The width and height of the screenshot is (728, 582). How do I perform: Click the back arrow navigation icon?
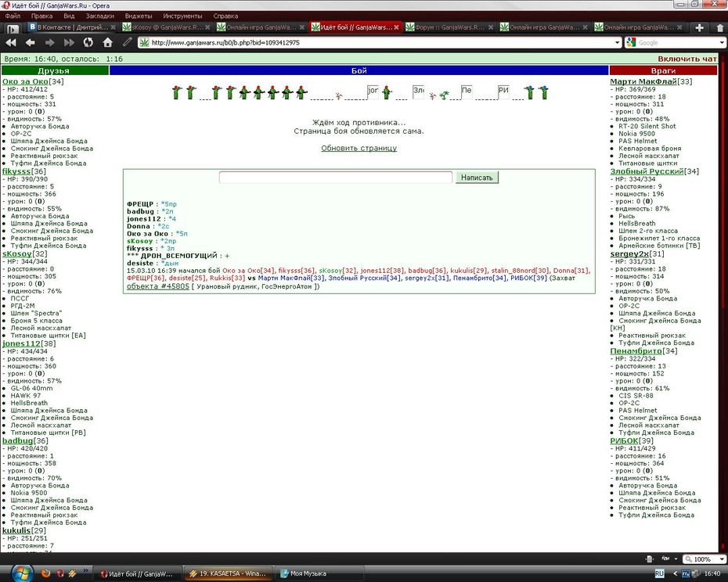pos(31,43)
